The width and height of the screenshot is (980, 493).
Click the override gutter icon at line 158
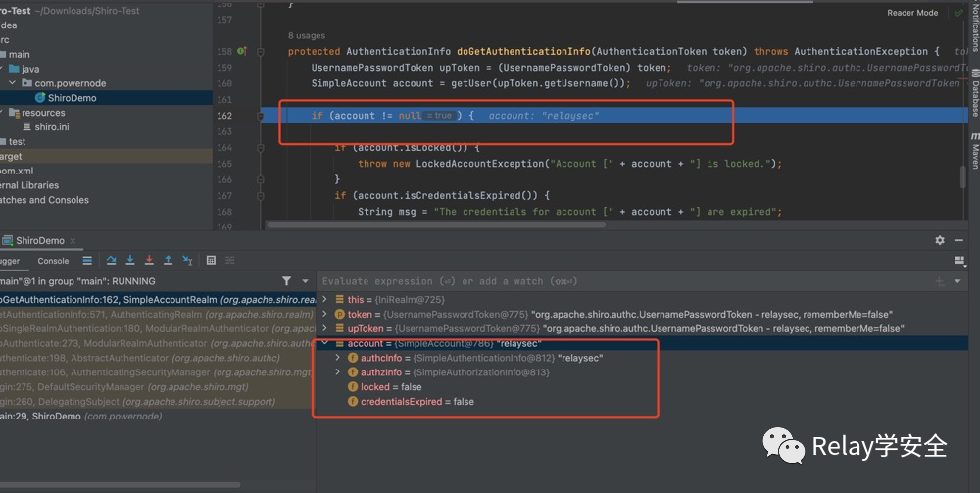click(242, 51)
